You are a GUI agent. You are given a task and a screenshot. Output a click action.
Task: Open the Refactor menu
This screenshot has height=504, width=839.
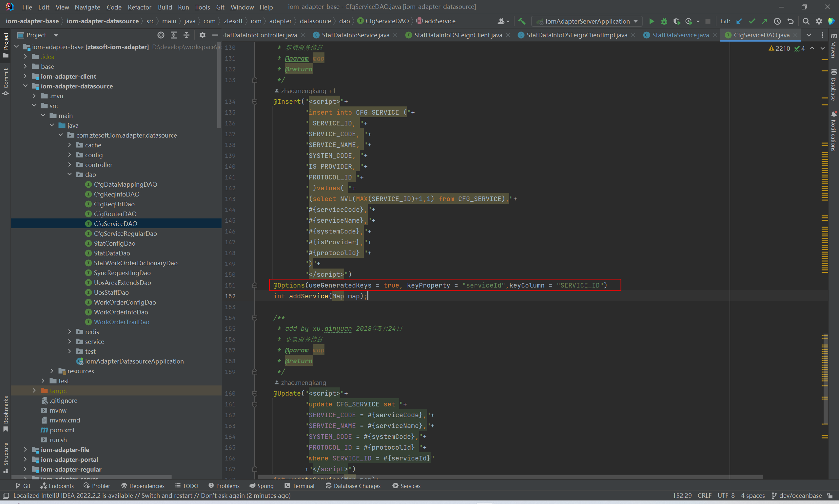pyautogui.click(x=139, y=7)
